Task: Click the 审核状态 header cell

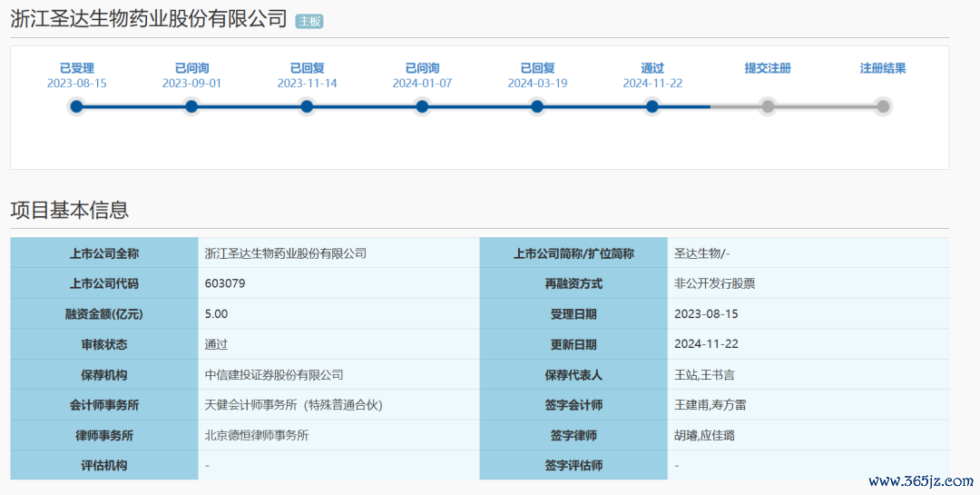Action: (104, 344)
